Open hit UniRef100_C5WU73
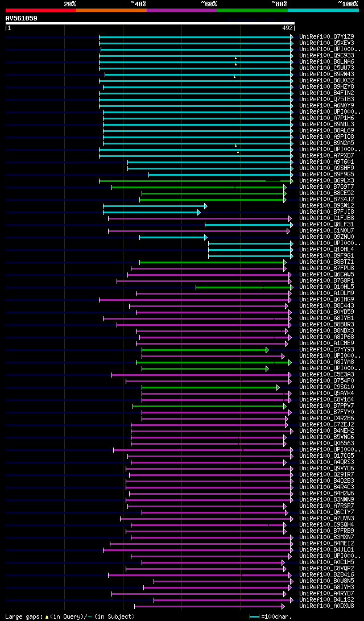The image size is (364, 621). tap(327, 68)
